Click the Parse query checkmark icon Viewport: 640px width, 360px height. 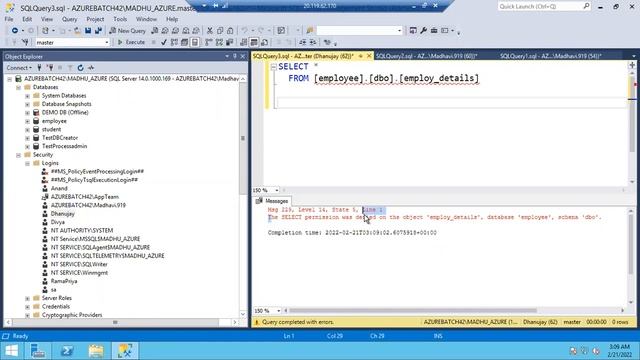click(164, 42)
